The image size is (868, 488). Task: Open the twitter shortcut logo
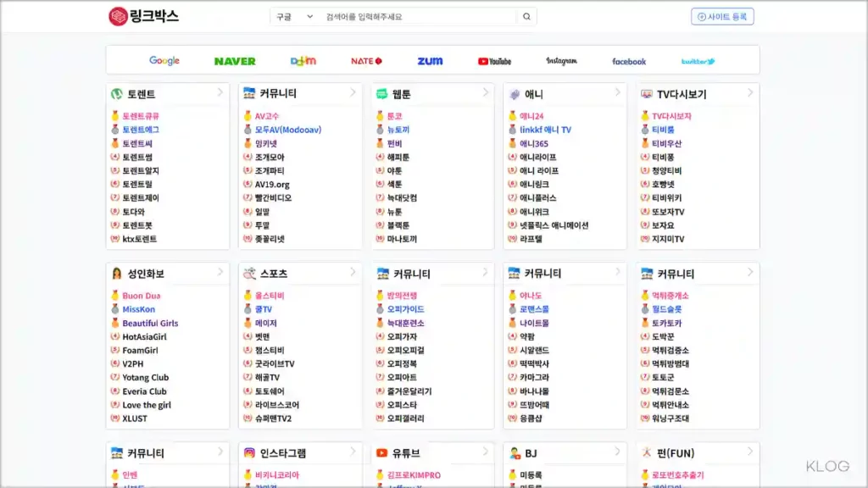point(698,61)
